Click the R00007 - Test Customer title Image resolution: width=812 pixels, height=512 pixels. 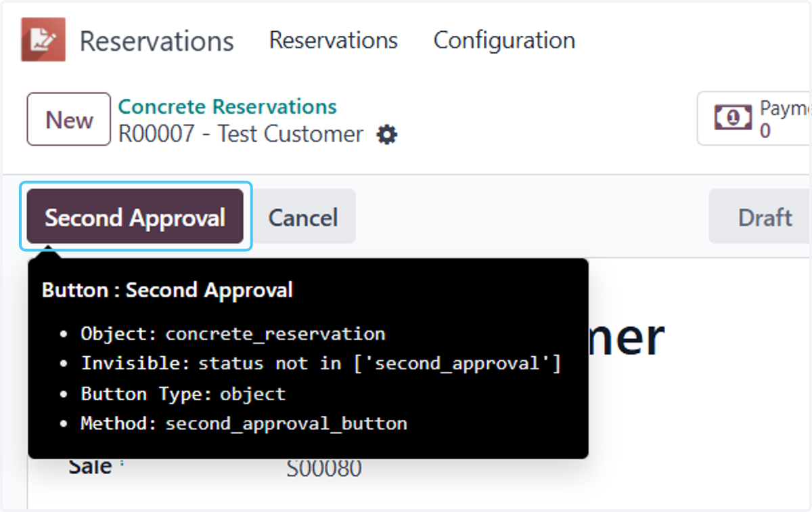241,134
